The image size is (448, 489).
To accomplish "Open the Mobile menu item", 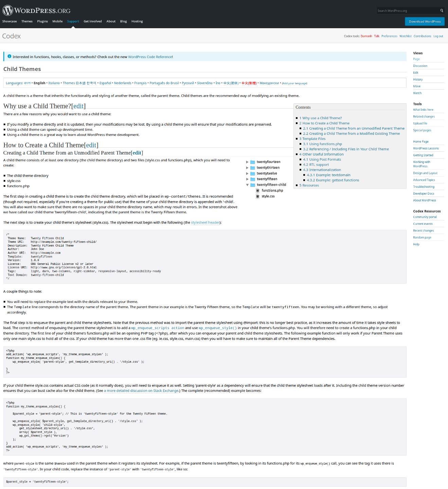I will point(57,21).
